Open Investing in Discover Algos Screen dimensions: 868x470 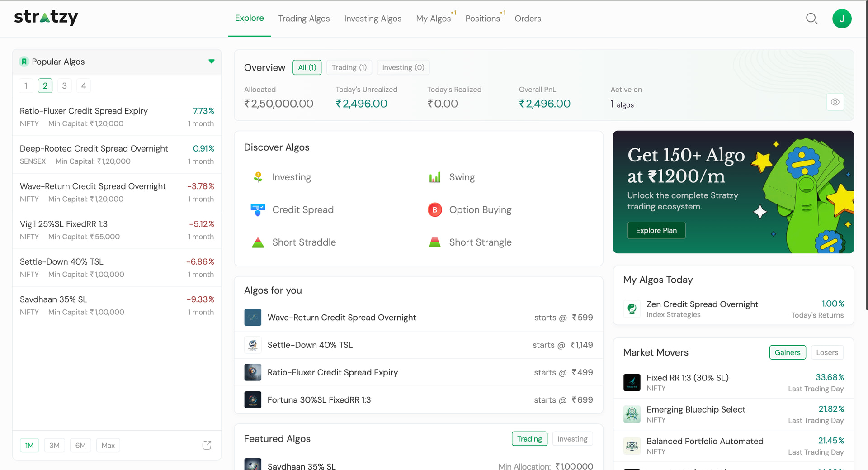[291, 177]
